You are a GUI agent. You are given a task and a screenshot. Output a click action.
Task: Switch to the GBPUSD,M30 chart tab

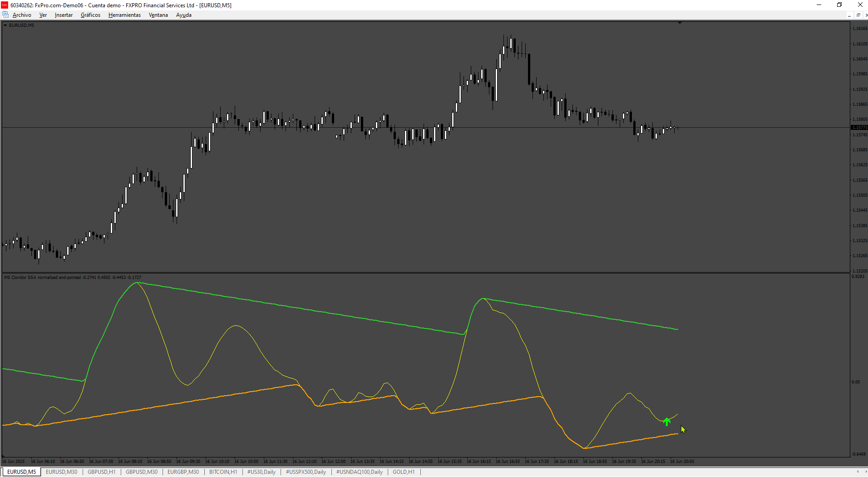[142, 472]
